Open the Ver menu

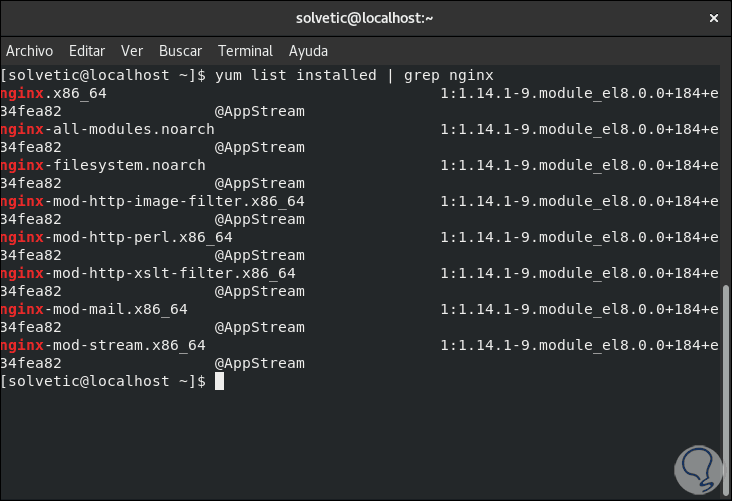pyautogui.click(x=132, y=51)
